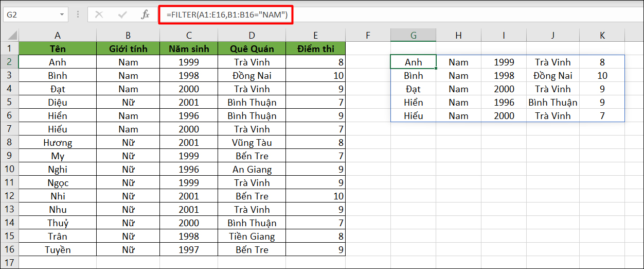The height and width of the screenshot is (269, 644).
Task: Click 1996 in the filtered results
Action: click(504, 102)
